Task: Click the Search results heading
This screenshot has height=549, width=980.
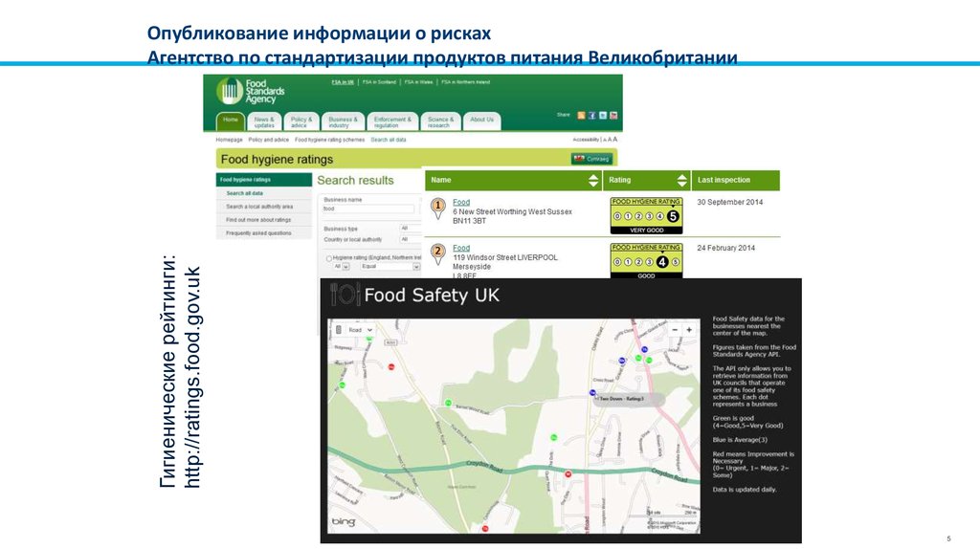Action: (355, 181)
